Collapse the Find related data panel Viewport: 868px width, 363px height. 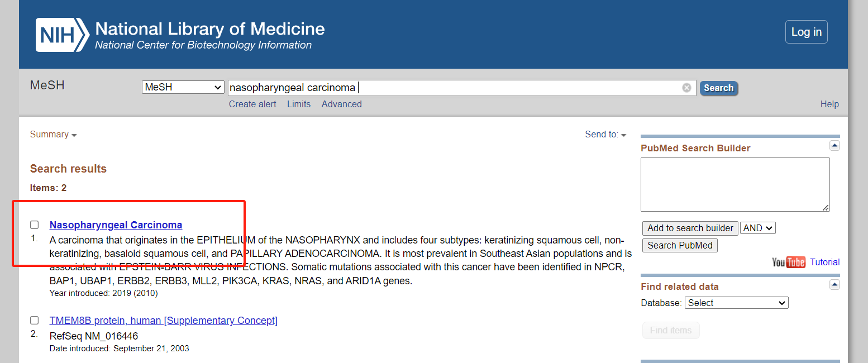point(834,284)
